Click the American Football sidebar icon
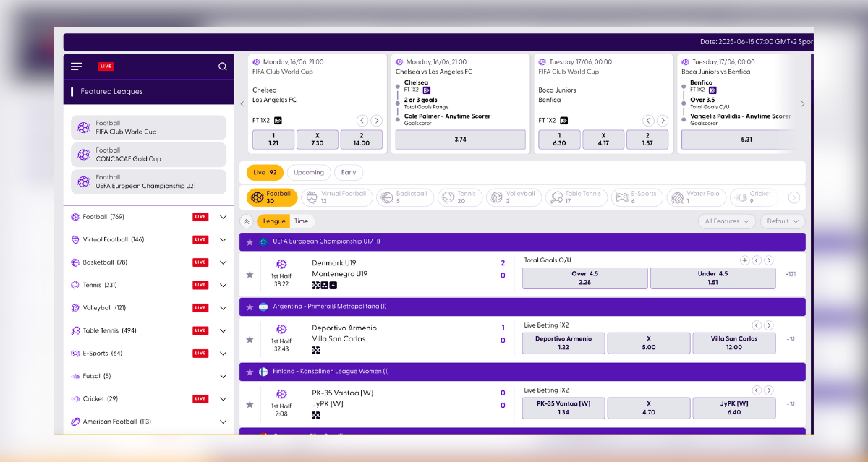The height and width of the screenshot is (462, 868). pyautogui.click(x=75, y=422)
